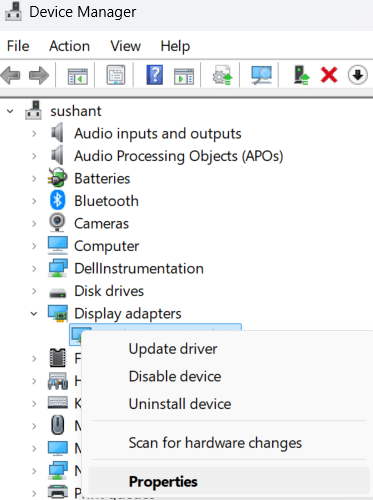This screenshot has height=500, width=373.
Task: Choose Uninstall device in context menu
Action: coord(180,404)
